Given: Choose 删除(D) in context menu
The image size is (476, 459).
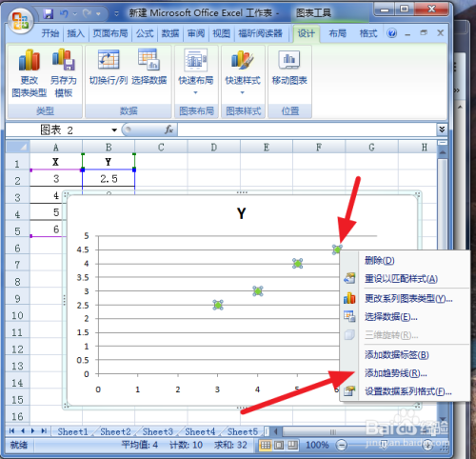Looking at the screenshot, I should click(405, 261).
